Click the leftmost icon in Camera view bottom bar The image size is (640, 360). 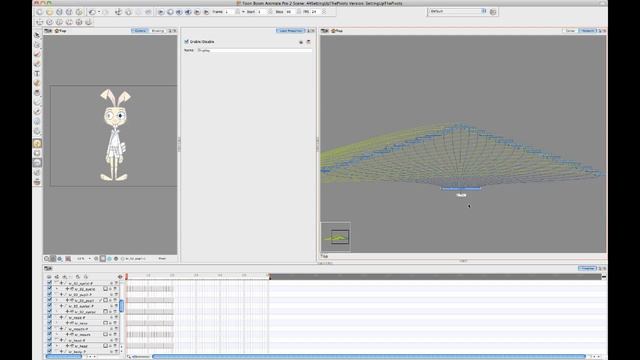[x=47, y=259]
